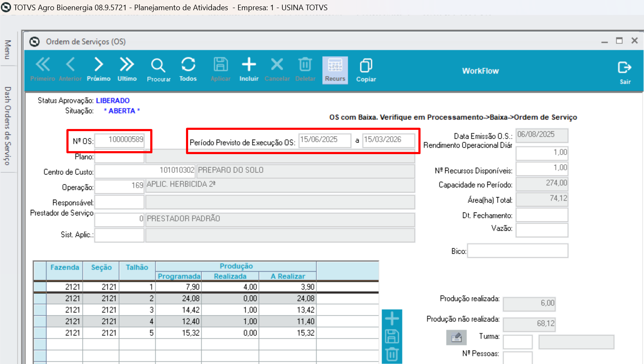Go to the Primeiro (first) record

click(x=43, y=69)
